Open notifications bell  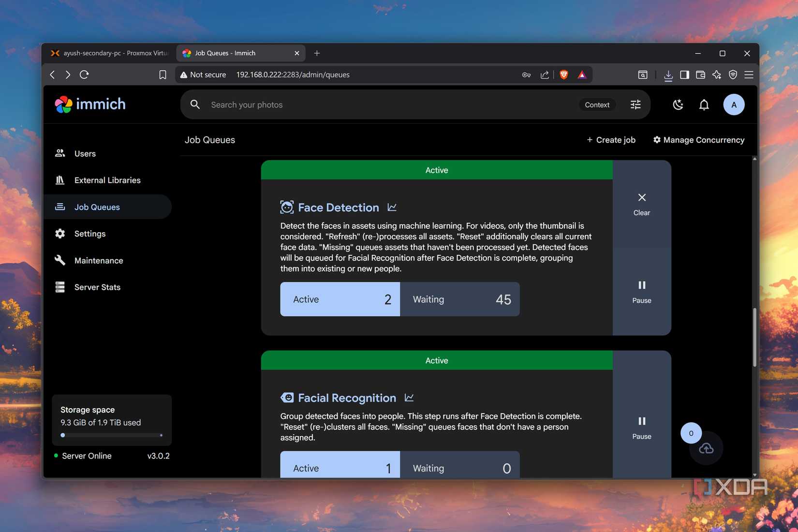coord(704,104)
